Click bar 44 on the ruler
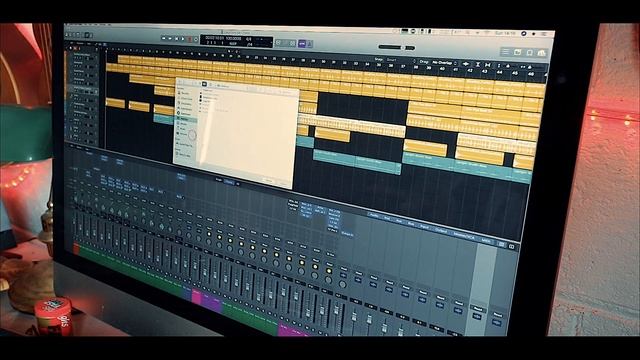640x360 pixels. point(500,72)
